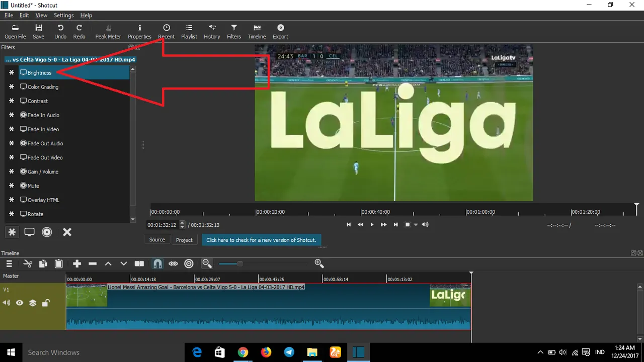Click the rewind playback button
The image size is (644, 362).
(x=360, y=225)
